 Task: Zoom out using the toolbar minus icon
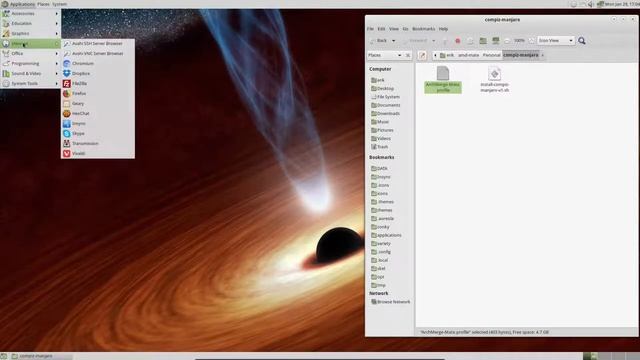[507, 41]
